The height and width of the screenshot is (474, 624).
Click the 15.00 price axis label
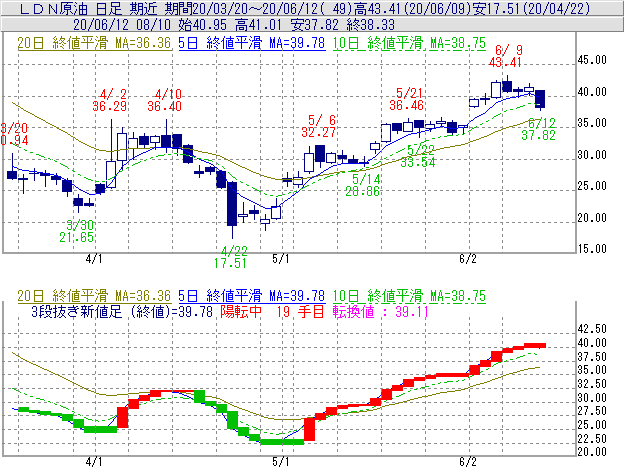tap(592, 249)
